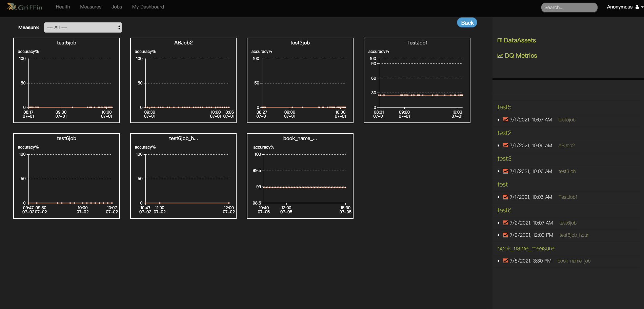Click the DQ Metrics chart icon
The height and width of the screenshot is (309, 644).
[x=500, y=56]
